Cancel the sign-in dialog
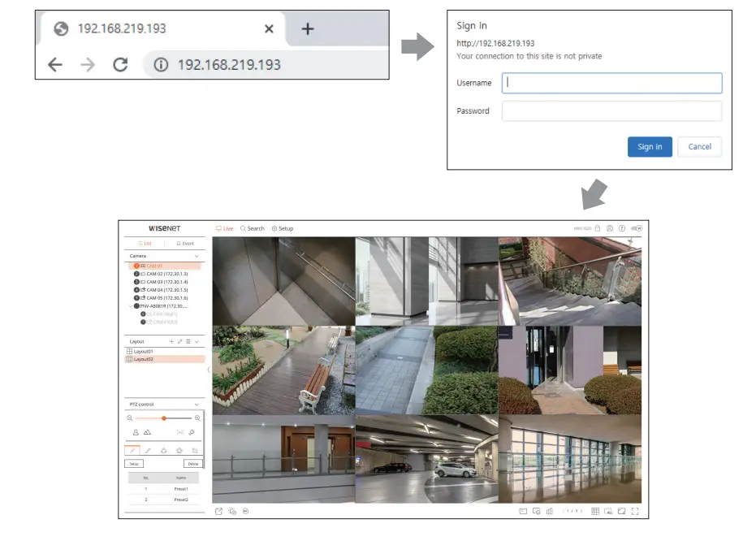The image size is (756, 541). tap(699, 146)
